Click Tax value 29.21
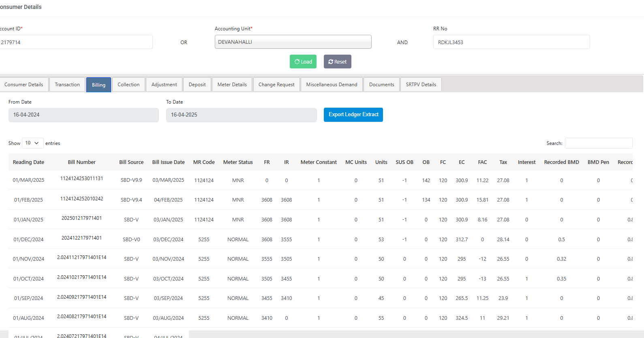The image size is (644, 338). click(x=503, y=318)
